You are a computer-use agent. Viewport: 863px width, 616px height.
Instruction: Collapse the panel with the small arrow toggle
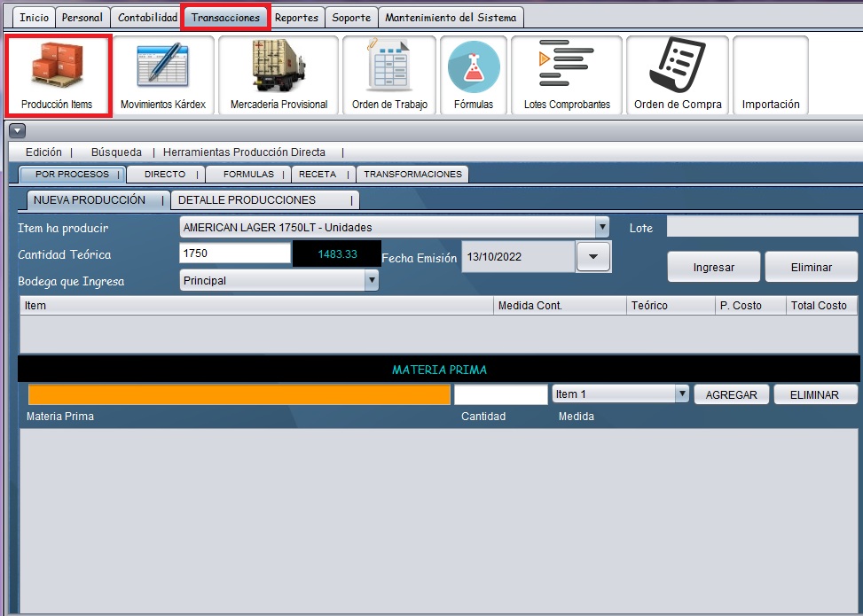click(x=17, y=131)
